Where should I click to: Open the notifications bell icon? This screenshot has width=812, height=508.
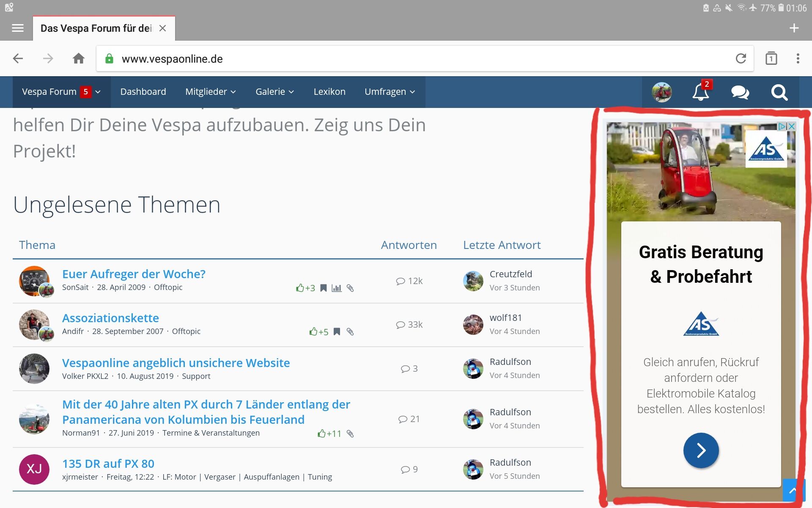coord(700,92)
